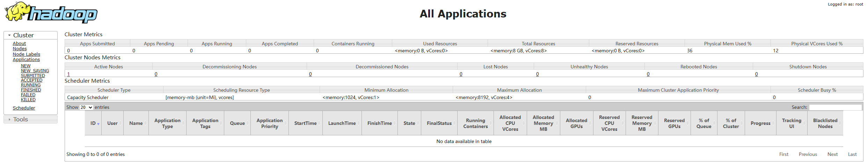The height and width of the screenshot is (165, 868).
Task: Expand the Tools sidebar section
Action: [x=20, y=119]
